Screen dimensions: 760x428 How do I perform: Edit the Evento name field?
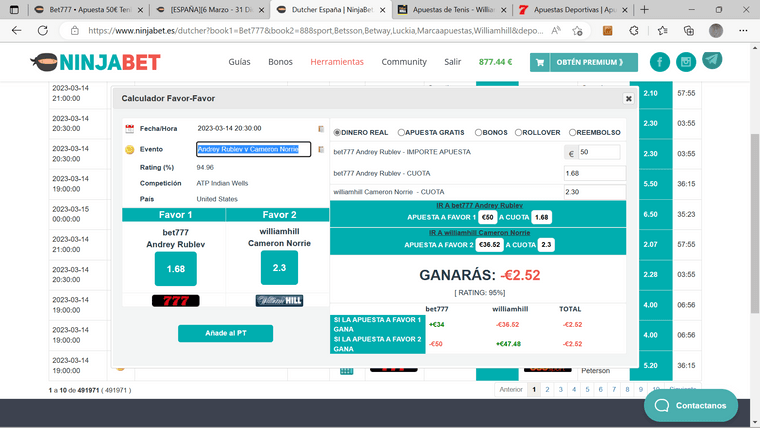(253, 149)
